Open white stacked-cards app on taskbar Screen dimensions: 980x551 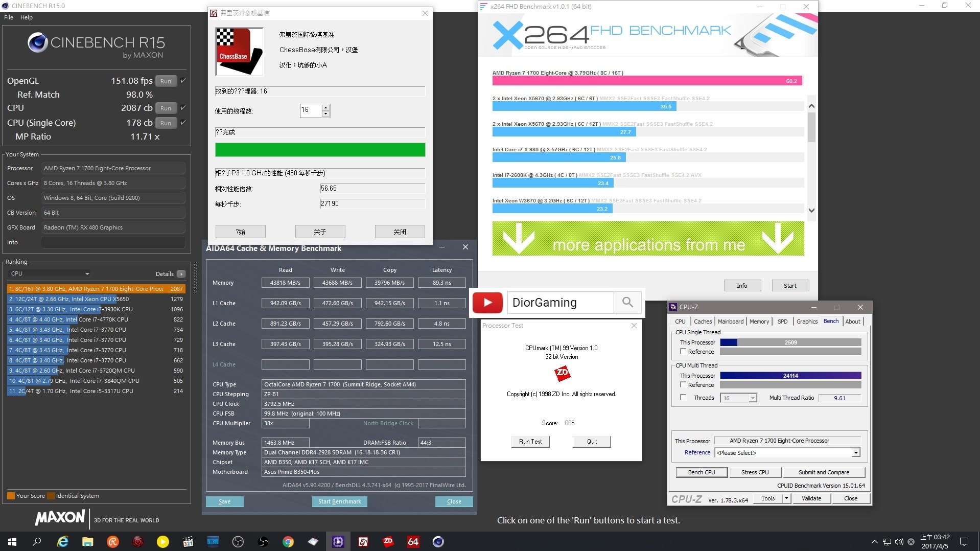pos(313,541)
